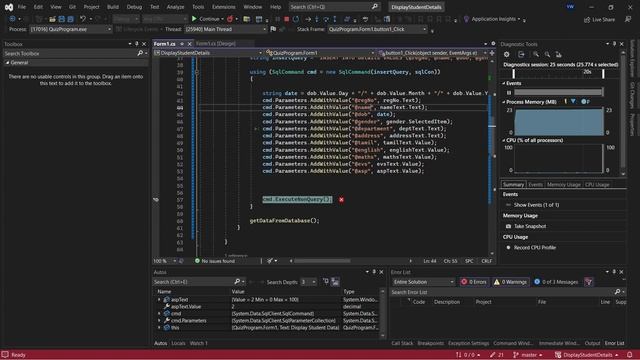The height and width of the screenshot is (360, 640).
Task: Open the editor zoom 100% dropdown
Action: pos(165,261)
